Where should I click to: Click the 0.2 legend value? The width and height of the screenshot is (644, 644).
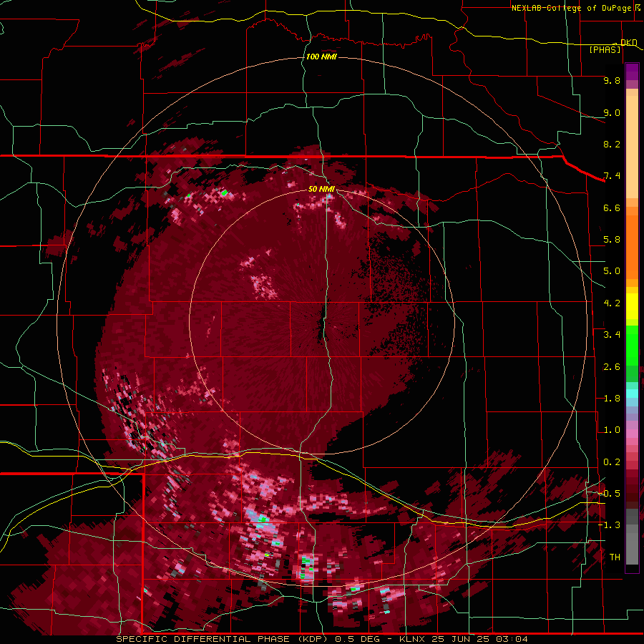612,462
